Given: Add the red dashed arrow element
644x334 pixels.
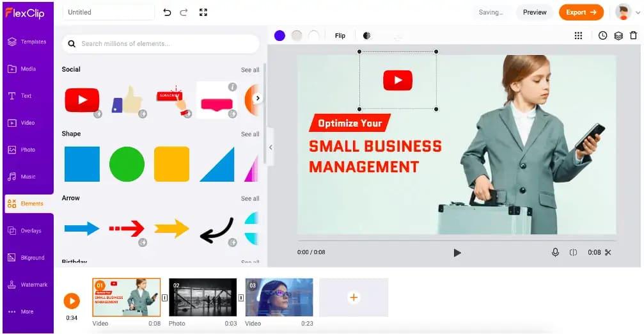Looking at the screenshot, I should click(127, 228).
